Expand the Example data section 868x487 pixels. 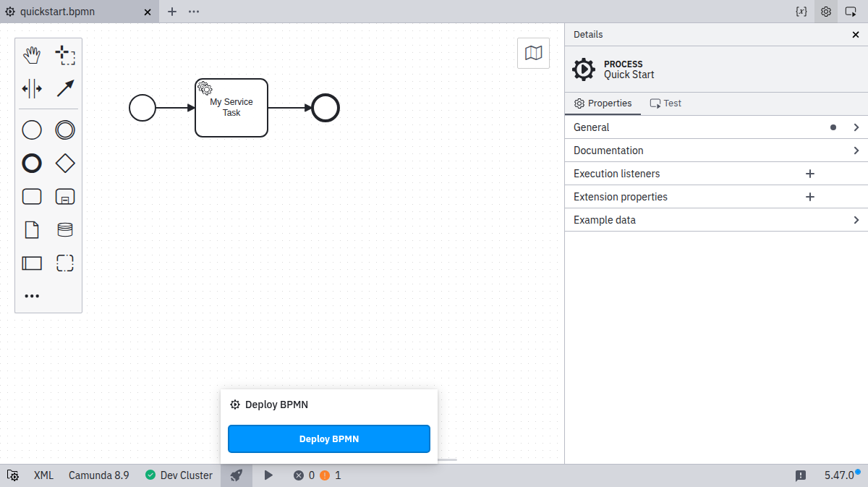coord(716,220)
